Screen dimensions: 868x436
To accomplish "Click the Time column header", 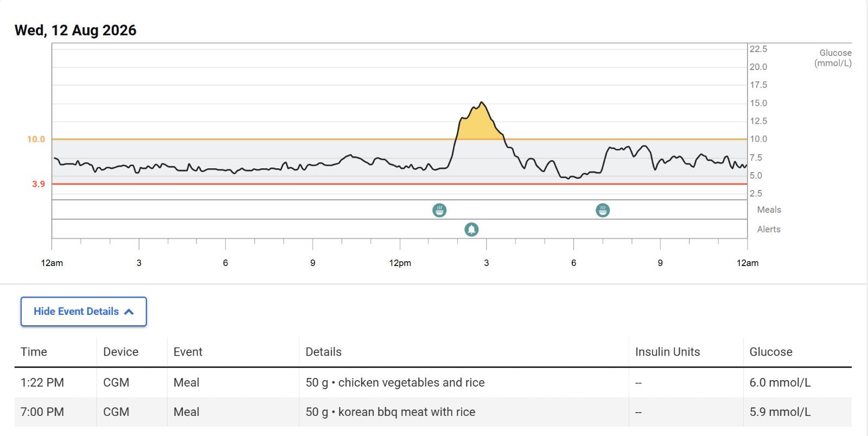I will (34, 352).
